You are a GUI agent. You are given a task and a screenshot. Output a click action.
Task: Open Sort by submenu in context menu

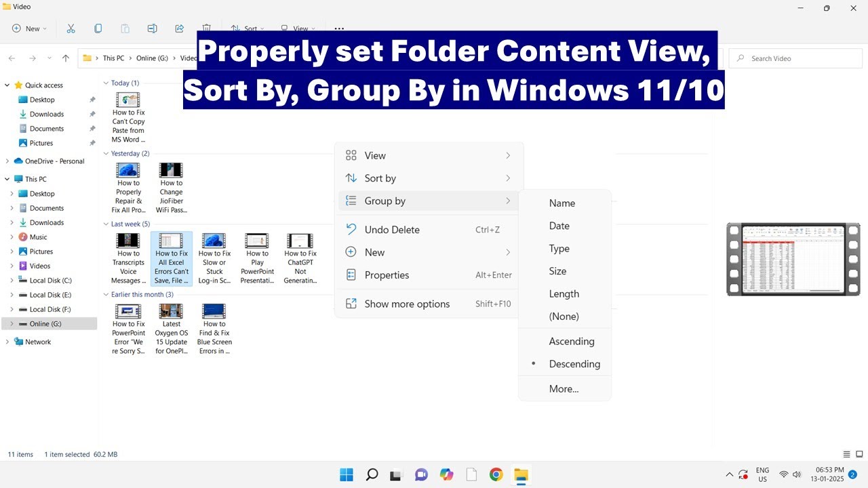[x=429, y=178]
